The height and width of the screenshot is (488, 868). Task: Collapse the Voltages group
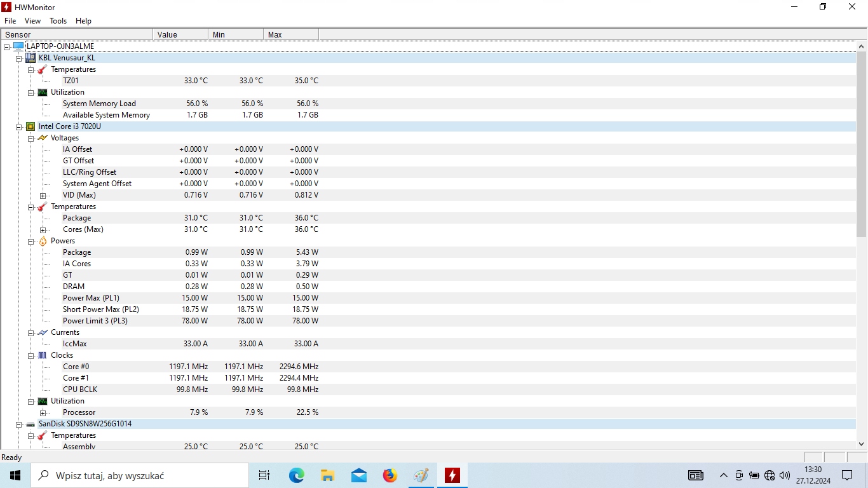click(31, 138)
